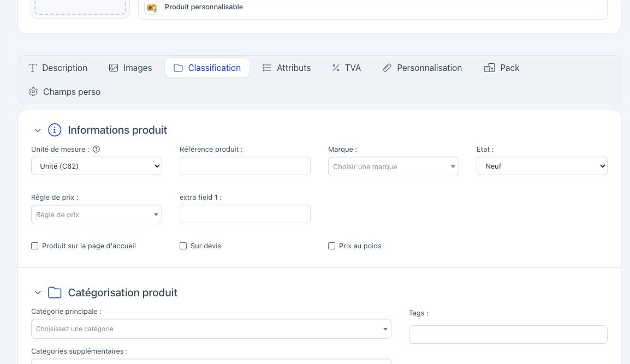Check the Prix au poids option
The image size is (630, 364).
point(331,246)
